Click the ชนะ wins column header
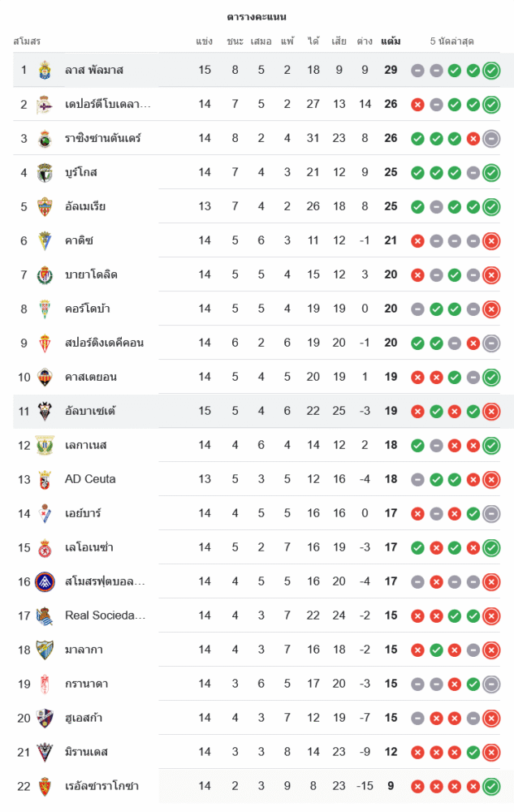Screen dimensions: 514x812 pyautogui.click(x=235, y=41)
